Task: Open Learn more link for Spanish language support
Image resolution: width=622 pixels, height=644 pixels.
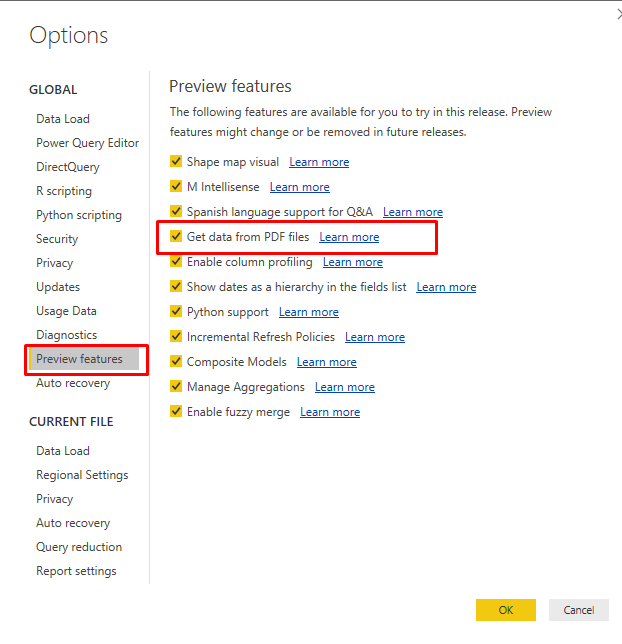Action: [412, 212]
